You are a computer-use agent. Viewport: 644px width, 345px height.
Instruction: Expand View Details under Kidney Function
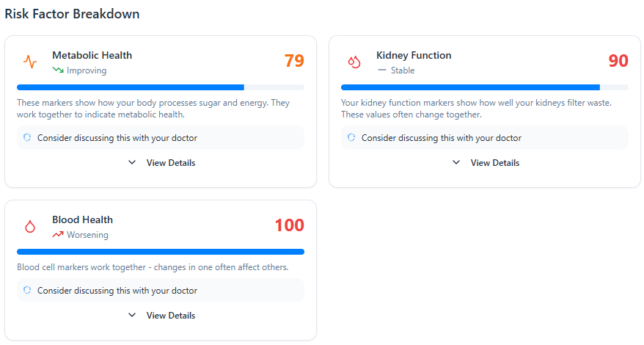pos(486,163)
